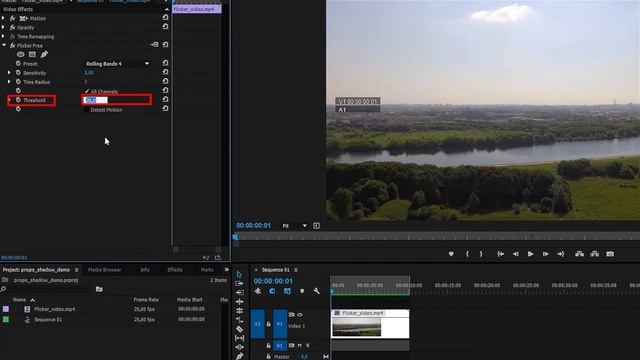Export frame with camera icon
Image resolution: width=640 pixels, height=360 pixels.
click(x=610, y=254)
